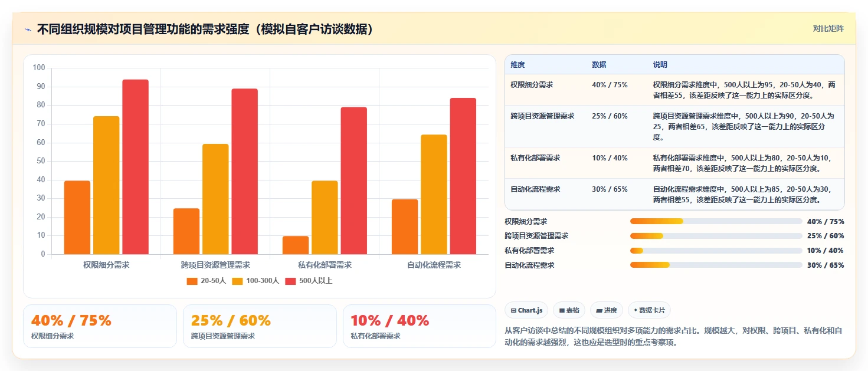
Task: Click the 10% / 40% table cell
Action: (610, 158)
